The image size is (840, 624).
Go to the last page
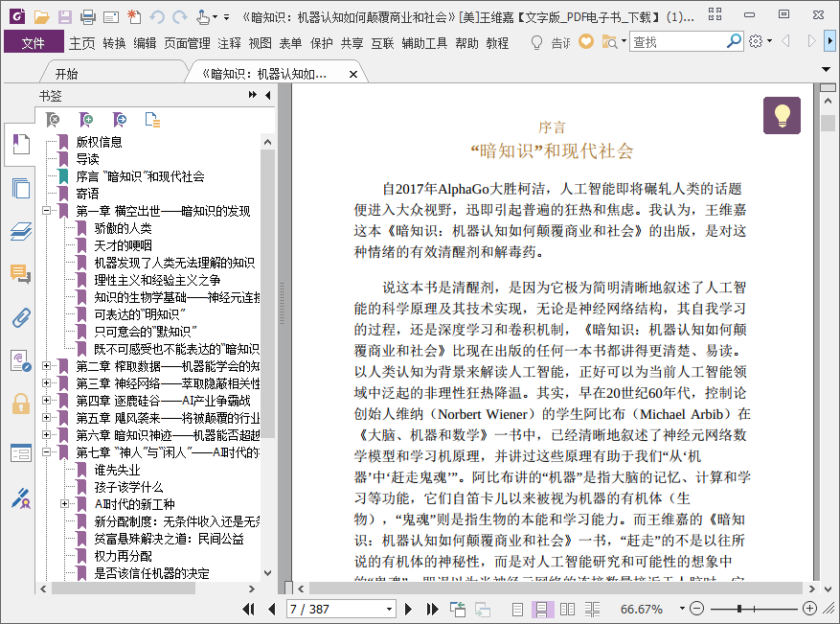click(432, 609)
